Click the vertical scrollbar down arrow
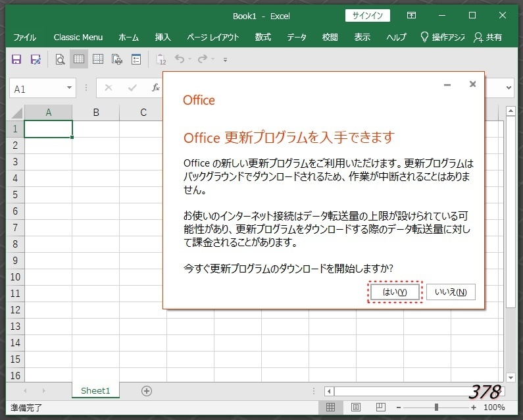Screen dimensions: 523x420 click(511, 377)
